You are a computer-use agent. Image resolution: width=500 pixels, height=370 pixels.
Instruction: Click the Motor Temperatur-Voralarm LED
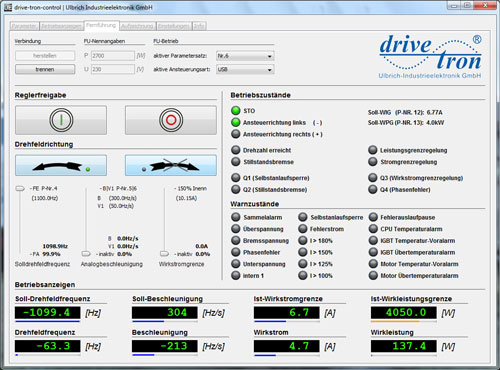pyautogui.click(x=373, y=264)
